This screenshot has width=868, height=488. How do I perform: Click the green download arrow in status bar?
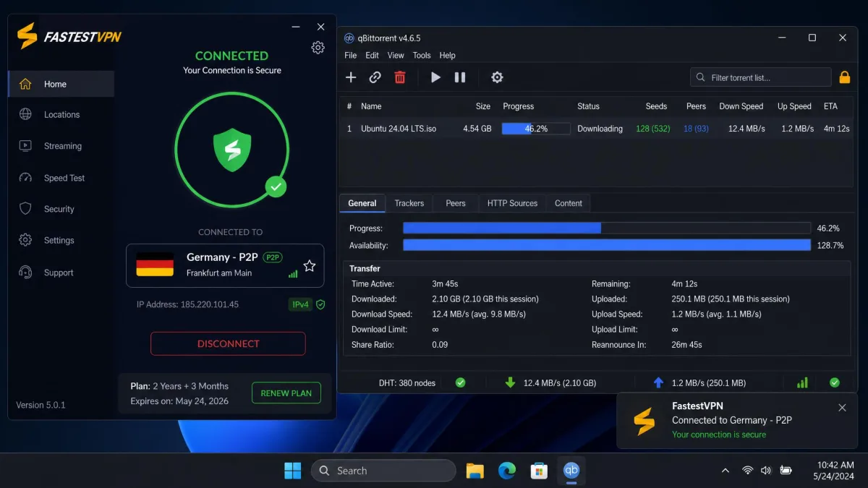[510, 382]
